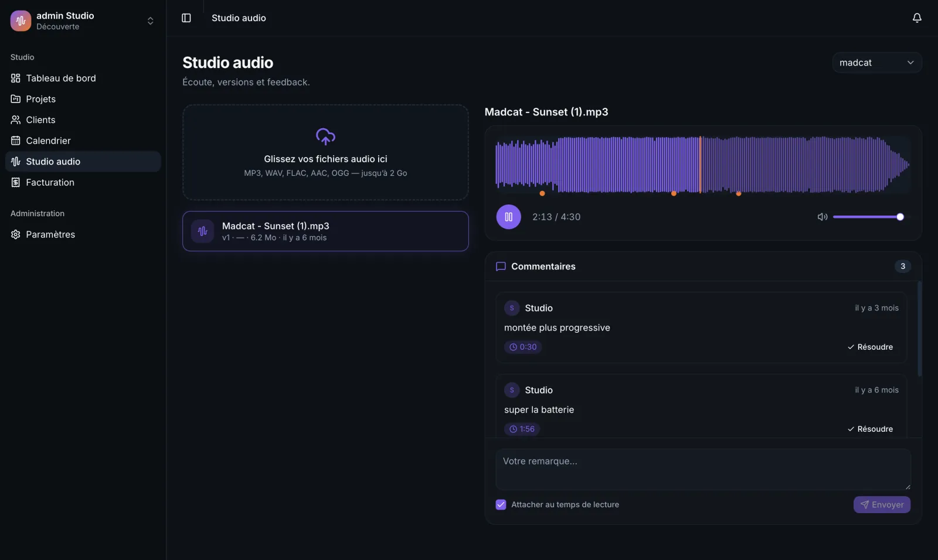Click the orange marker near 1:56
This screenshot has width=938, height=560.
coord(674,193)
